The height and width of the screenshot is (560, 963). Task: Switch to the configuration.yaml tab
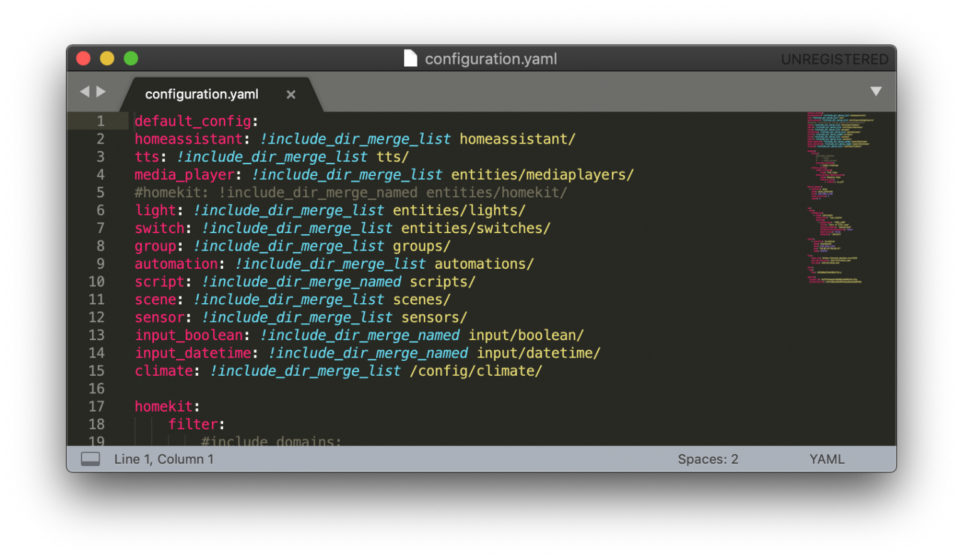point(201,94)
